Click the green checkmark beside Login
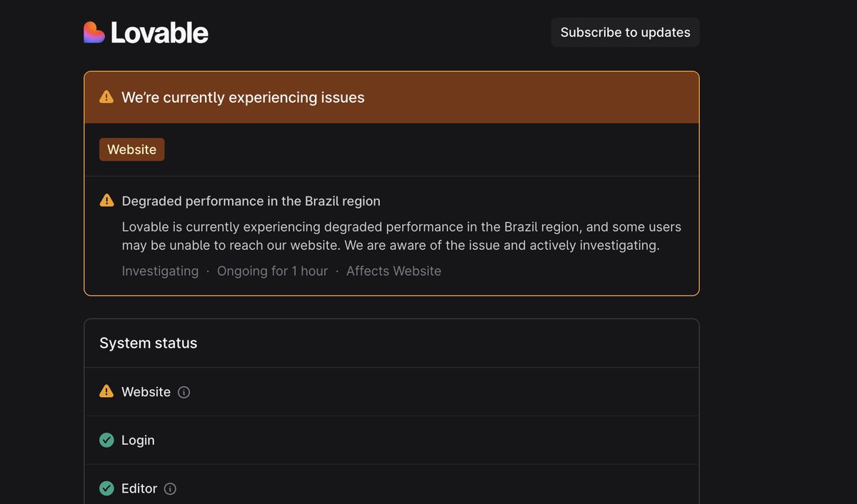 (x=106, y=440)
